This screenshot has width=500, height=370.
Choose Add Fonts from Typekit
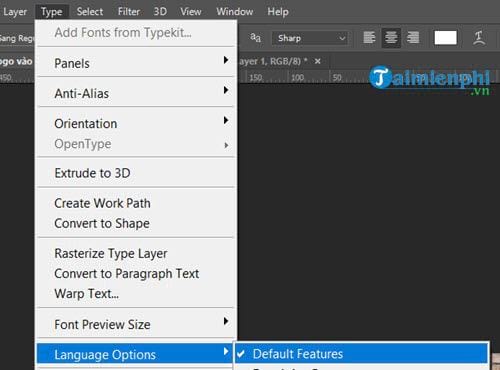pos(136,33)
